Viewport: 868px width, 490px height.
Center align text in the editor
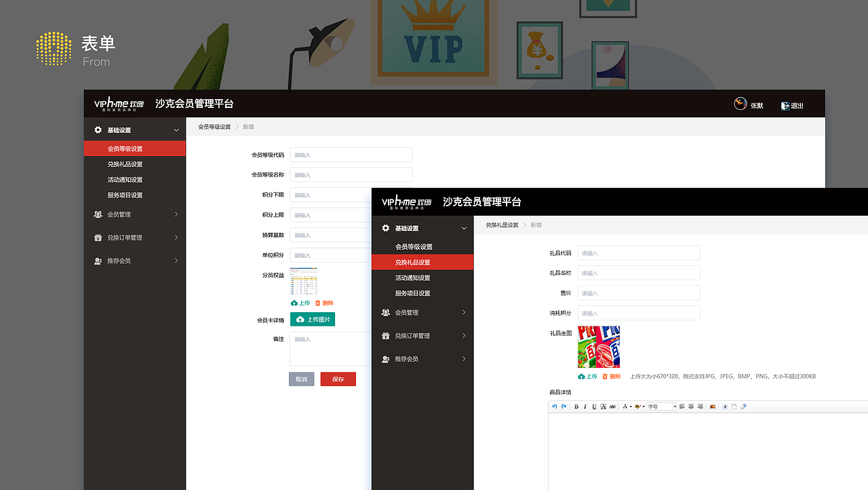[x=691, y=407]
